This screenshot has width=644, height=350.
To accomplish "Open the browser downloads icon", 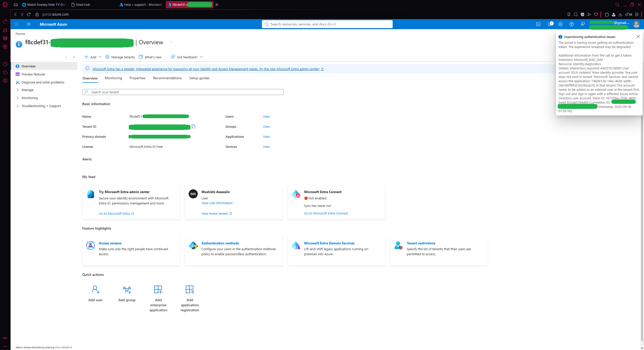I will click(620, 14).
